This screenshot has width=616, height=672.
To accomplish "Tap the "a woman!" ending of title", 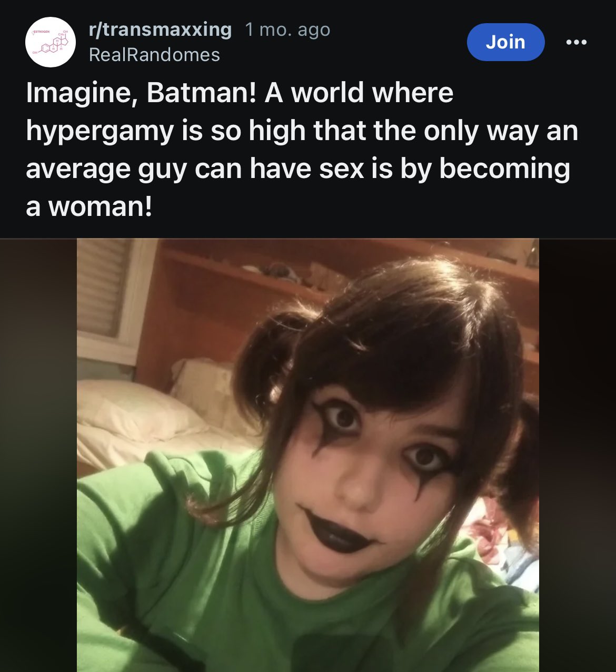I will (88, 207).
